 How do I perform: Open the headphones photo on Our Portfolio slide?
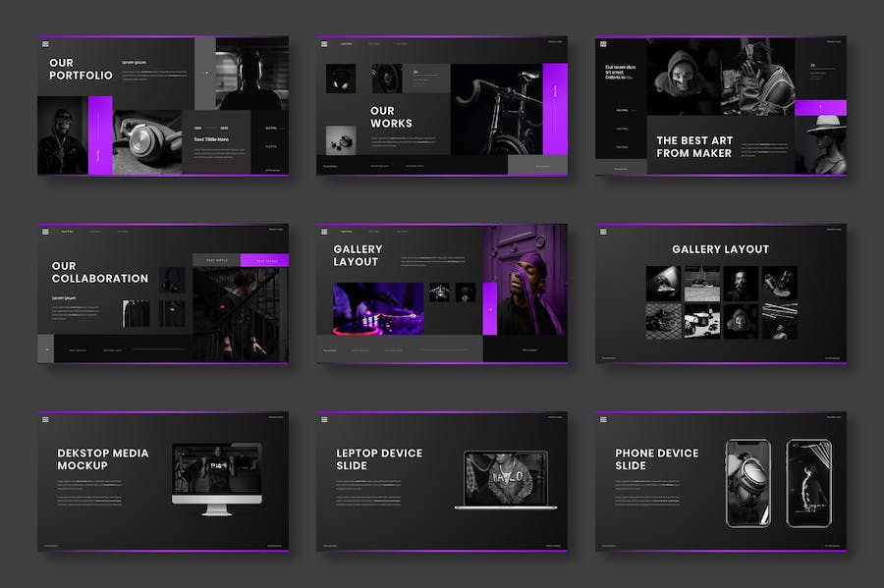[147, 140]
